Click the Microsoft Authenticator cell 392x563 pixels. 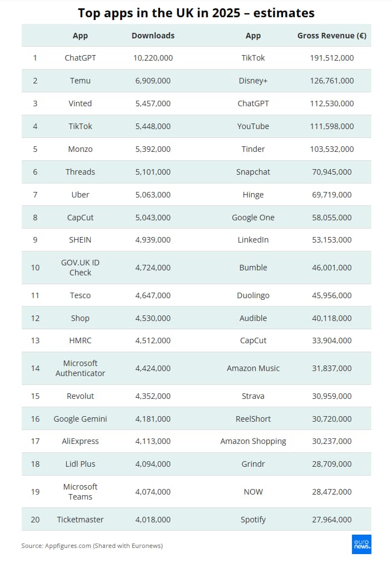pyautogui.click(x=80, y=368)
